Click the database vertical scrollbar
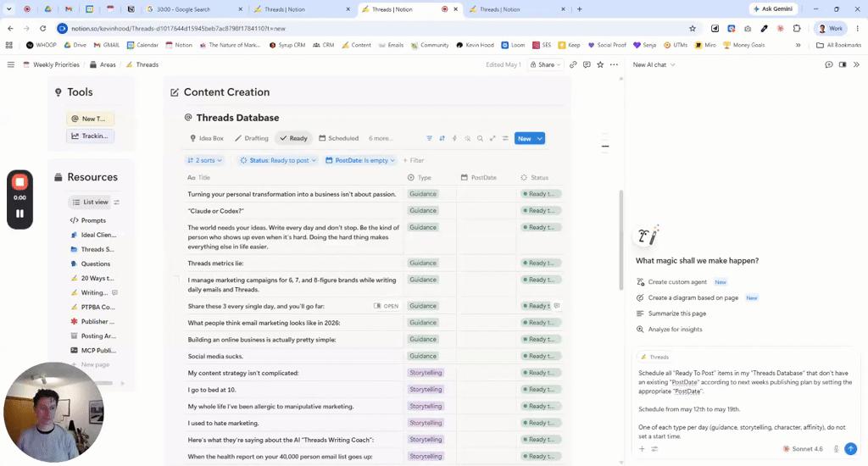The height and width of the screenshot is (466, 868). (621, 240)
